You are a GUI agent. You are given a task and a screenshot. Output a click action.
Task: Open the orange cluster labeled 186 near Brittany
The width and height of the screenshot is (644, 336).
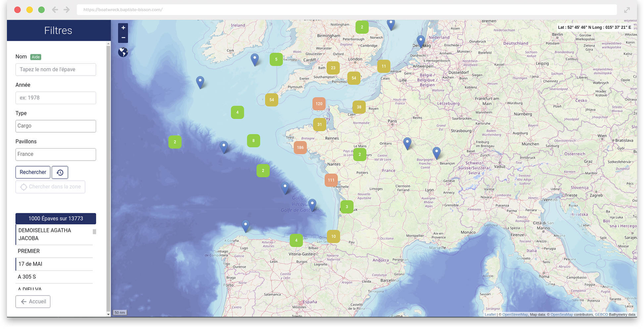(300, 147)
